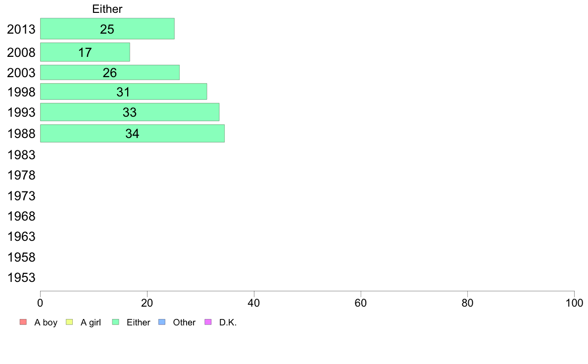This screenshot has width=588, height=364.
Task: Select the 1953 year label
Action: (x=21, y=278)
